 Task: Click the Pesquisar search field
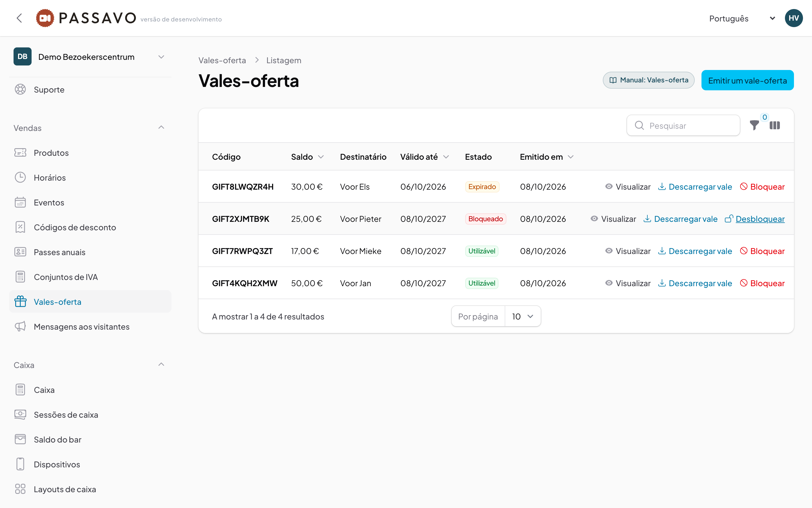coord(683,125)
